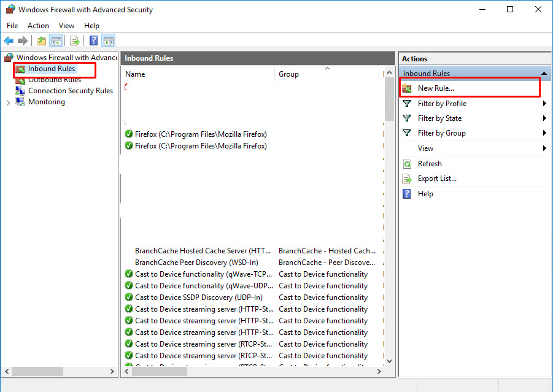Choose Filter by Group action
Viewport: 553px width, 392px height.
[x=441, y=133]
